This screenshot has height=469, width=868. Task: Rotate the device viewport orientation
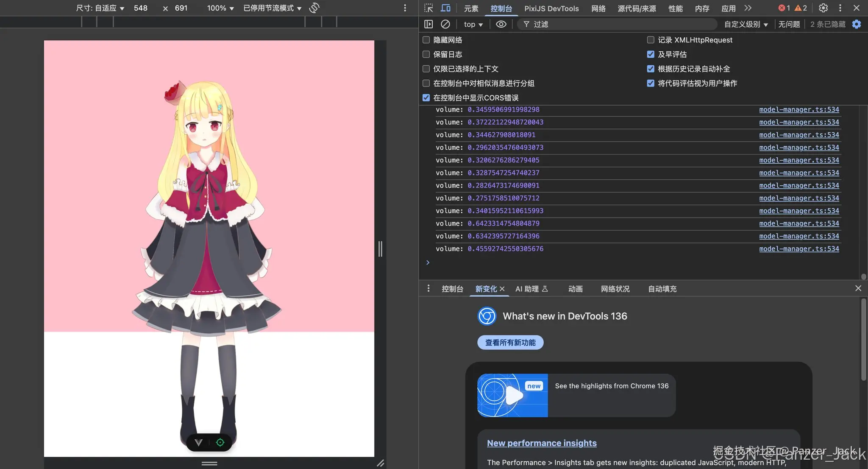(x=314, y=8)
